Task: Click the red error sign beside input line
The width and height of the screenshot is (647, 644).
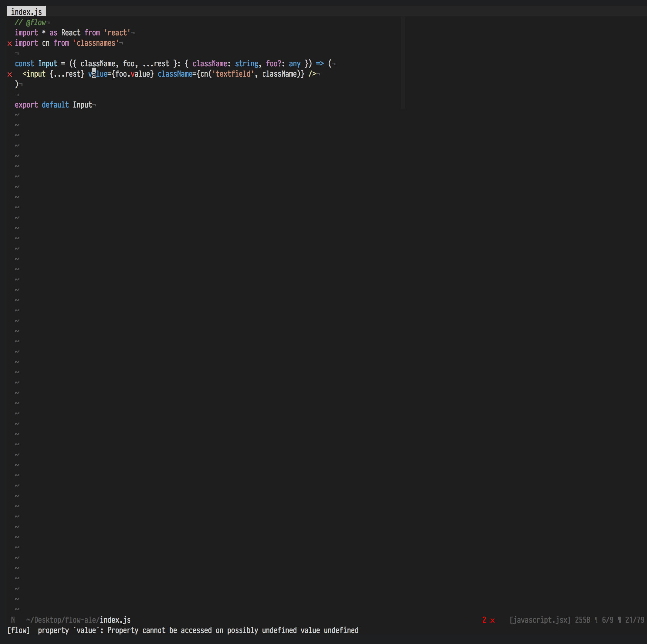Action: coord(9,74)
